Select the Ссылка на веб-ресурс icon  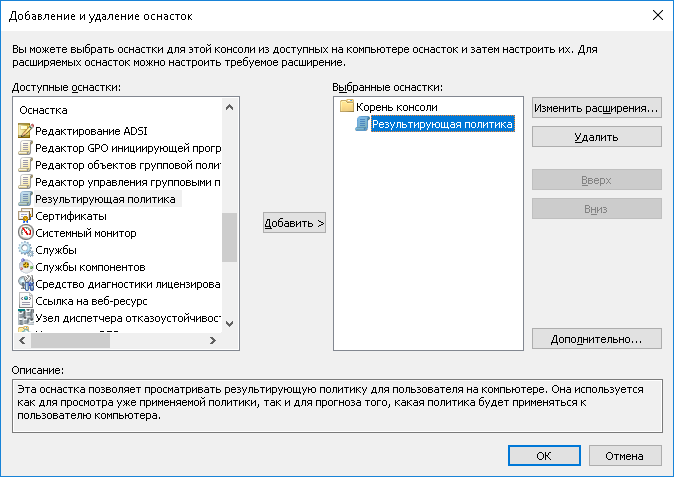coord(26,301)
